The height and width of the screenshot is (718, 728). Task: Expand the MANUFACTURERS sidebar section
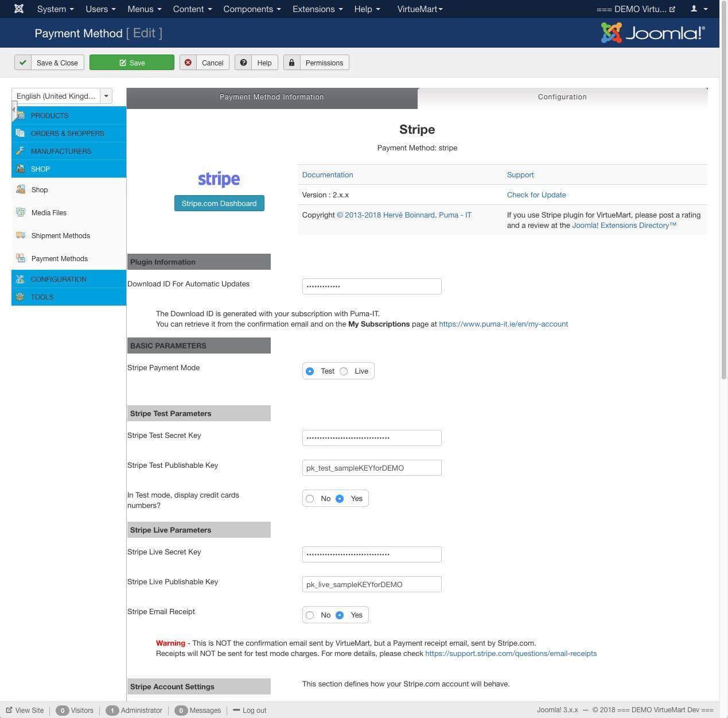[69, 151]
